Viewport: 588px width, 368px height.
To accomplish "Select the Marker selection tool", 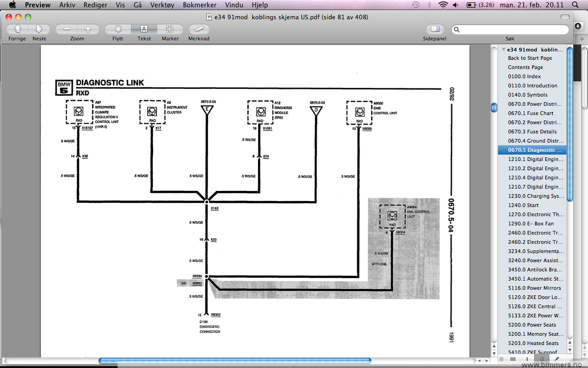I will click(170, 29).
